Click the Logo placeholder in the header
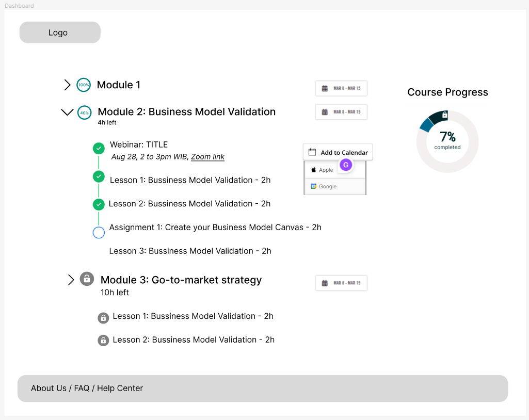This screenshot has width=529, height=420. click(60, 33)
